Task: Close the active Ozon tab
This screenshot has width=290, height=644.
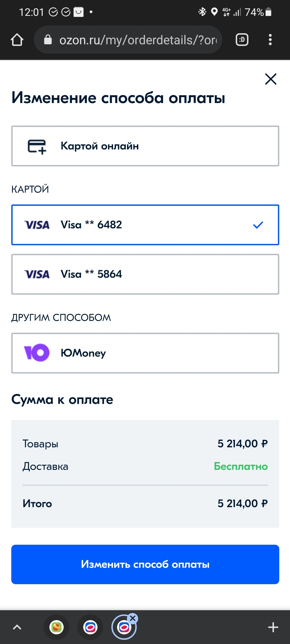Action: [x=133, y=619]
